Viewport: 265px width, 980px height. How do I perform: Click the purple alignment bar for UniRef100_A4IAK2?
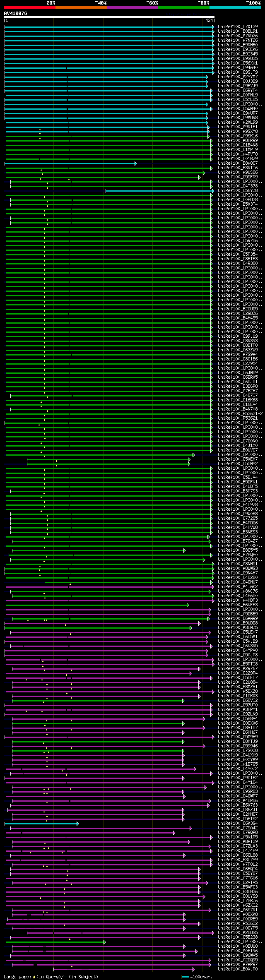click(110, 586)
